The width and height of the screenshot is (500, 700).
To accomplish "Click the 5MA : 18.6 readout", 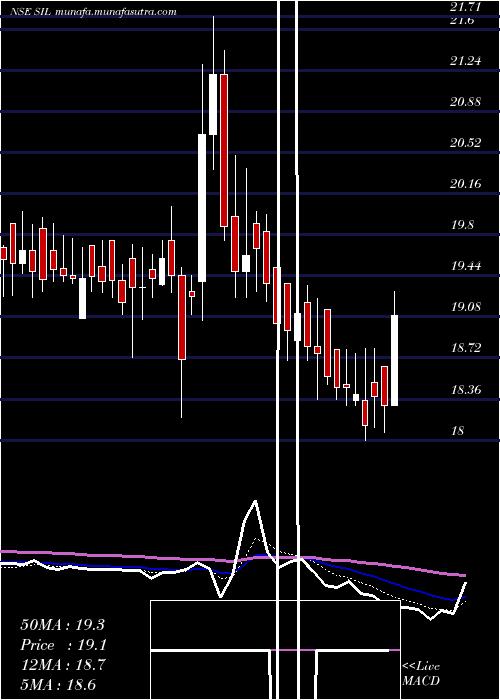I will tap(58, 684).
